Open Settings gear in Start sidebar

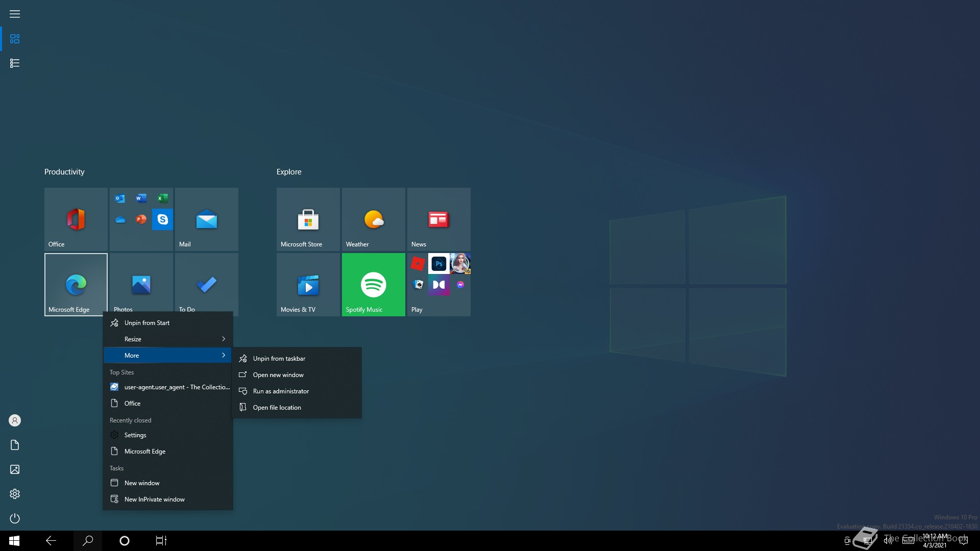tap(15, 494)
